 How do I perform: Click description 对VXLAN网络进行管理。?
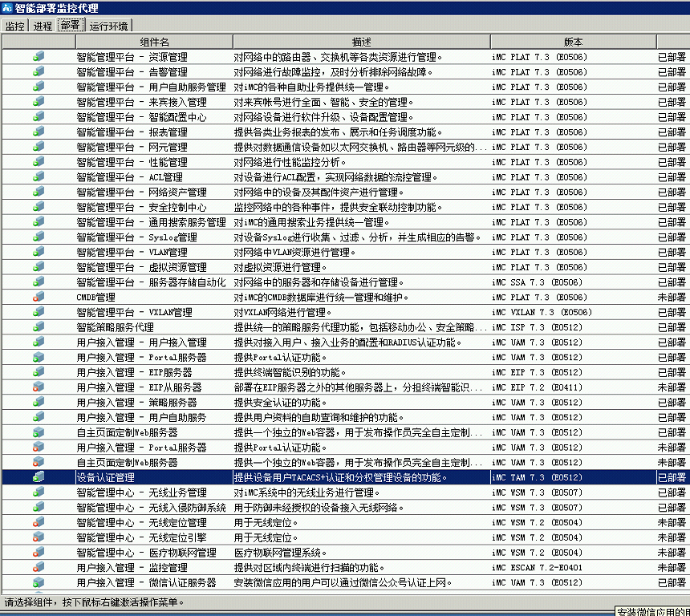coord(282,312)
